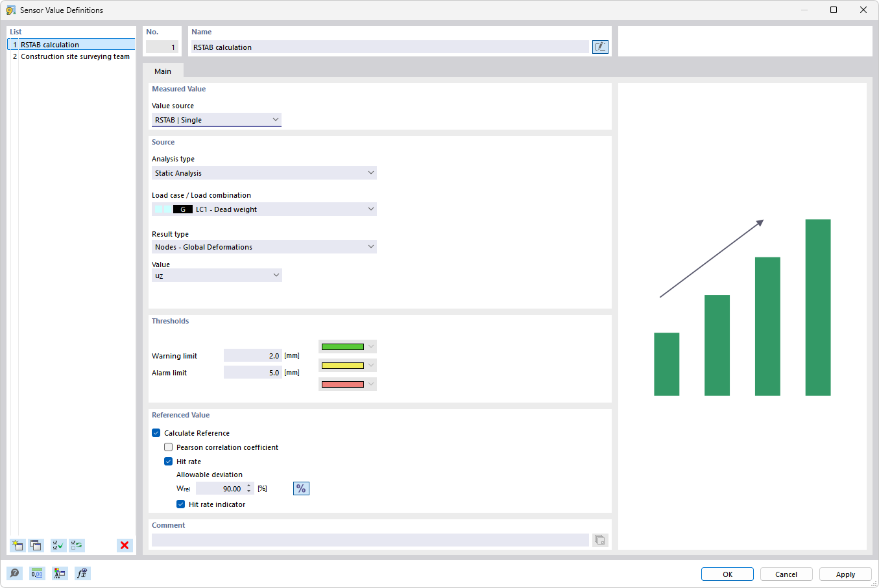Expand the Analysis type dropdown
The width and height of the screenshot is (879, 588).
[x=264, y=173]
